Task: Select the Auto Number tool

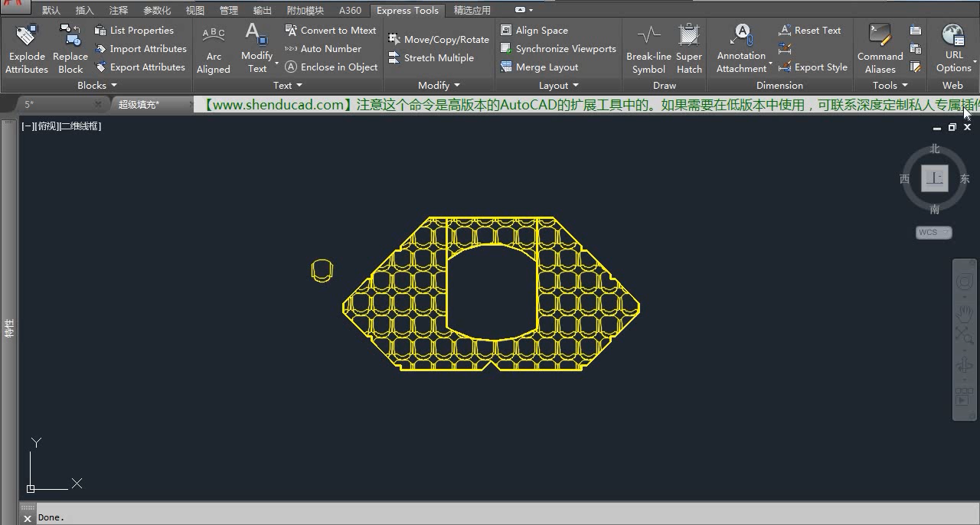Action: (323, 49)
